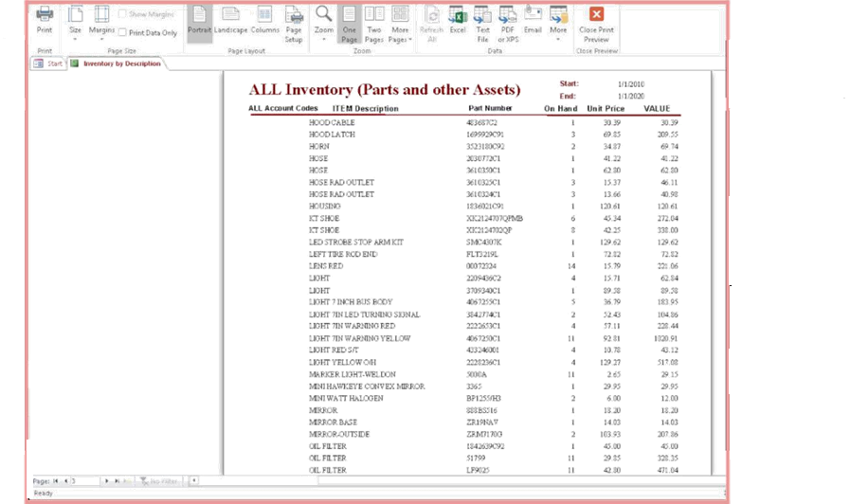Open the More export options dropdown
Screen dimensions: 850x504
[558, 24]
